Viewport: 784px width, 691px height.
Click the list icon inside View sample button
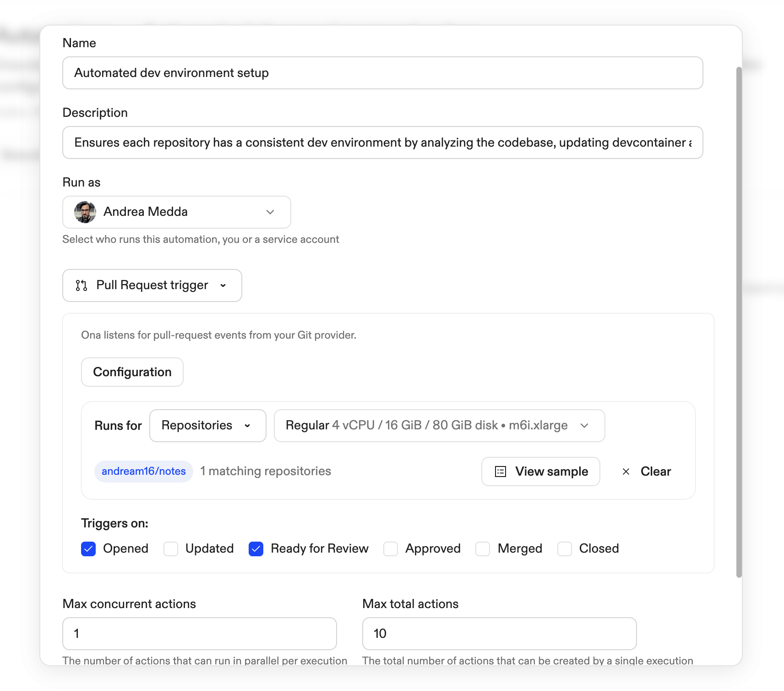pyautogui.click(x=500, y=472)
